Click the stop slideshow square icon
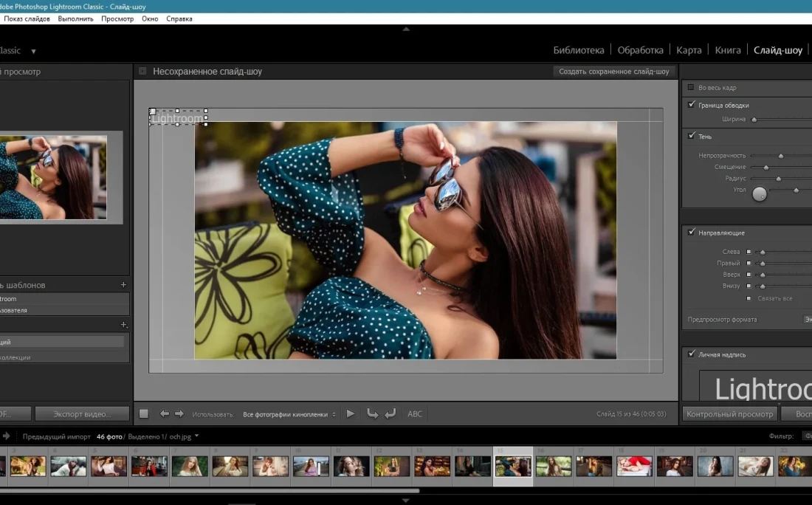 pos(144,414)
